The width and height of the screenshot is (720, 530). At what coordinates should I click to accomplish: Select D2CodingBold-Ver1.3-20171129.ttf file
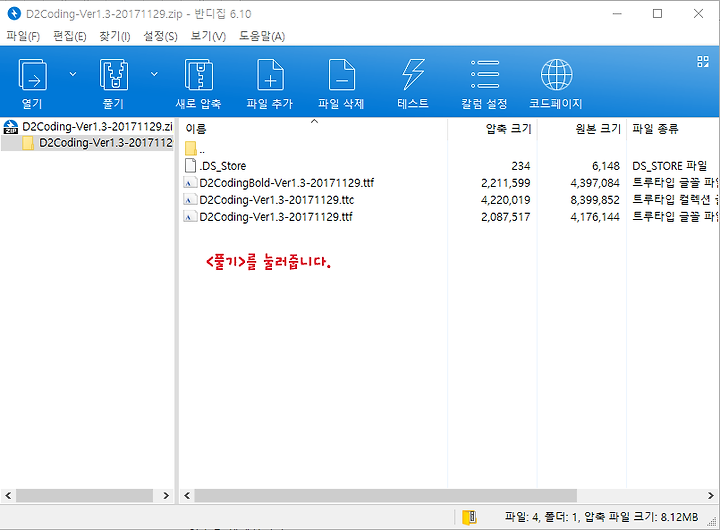287,183
